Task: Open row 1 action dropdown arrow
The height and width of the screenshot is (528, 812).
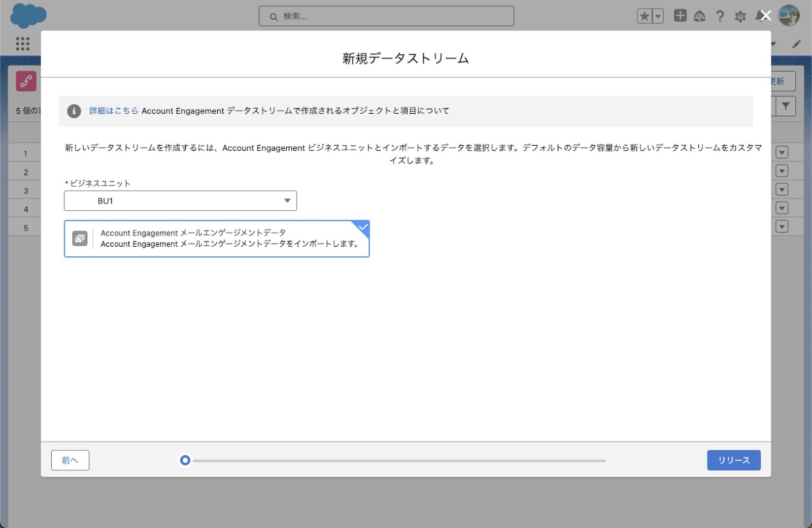Action: pyautogui.click(x=782, y=152)
